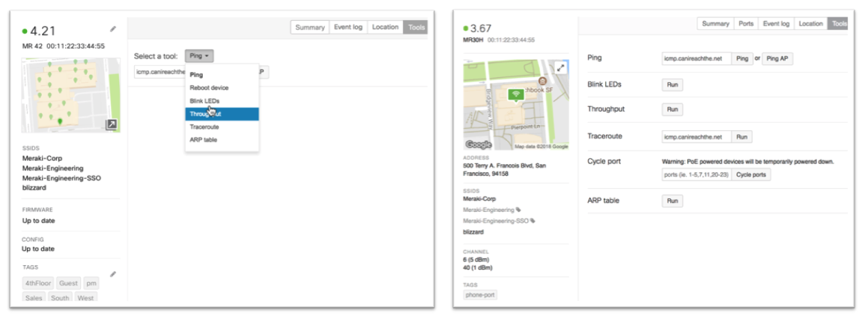Image resolution: width=868 pixels, height=325 pixels.
Task: Open the floor plan map popout arrow icon
Action: coord(111,124)
